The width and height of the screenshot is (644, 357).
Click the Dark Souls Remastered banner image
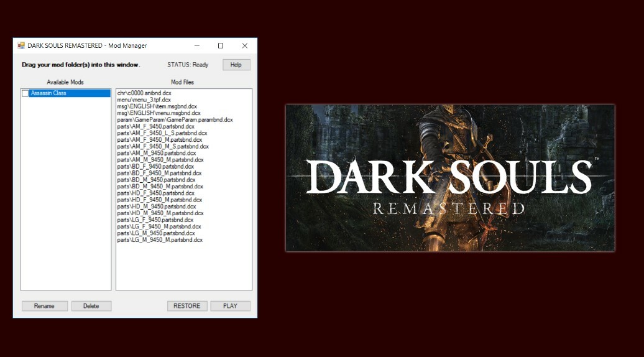click(450, 178)
